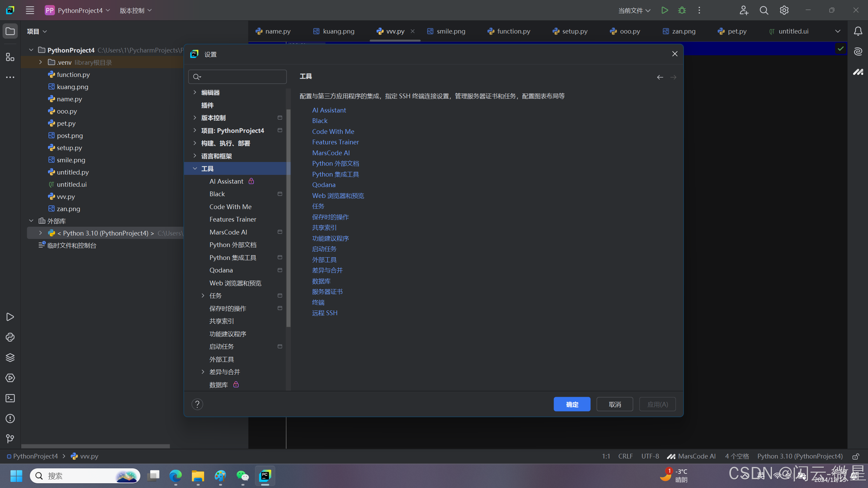Open the Python Packages tool window icon
The width and height of the screenshot is (868, 488).
10,358
